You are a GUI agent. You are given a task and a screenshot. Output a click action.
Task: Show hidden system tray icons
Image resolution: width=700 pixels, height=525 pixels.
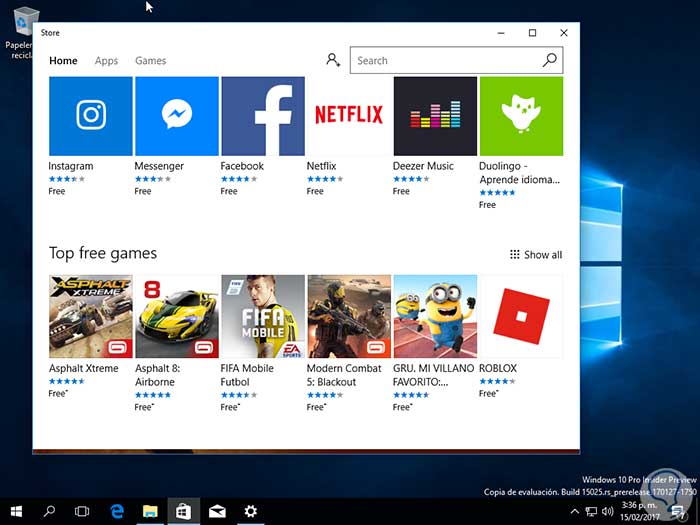(575, 512)
